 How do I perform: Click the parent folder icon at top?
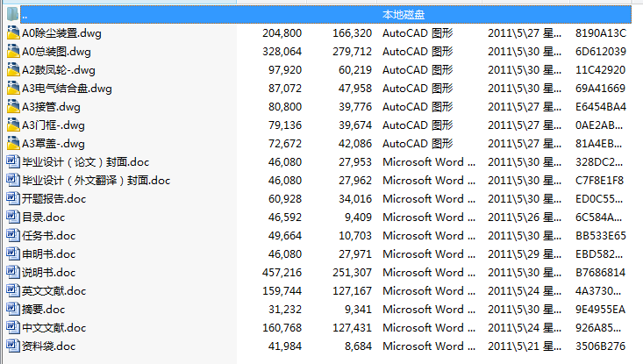pyautogui.click(x=12, y=15)
